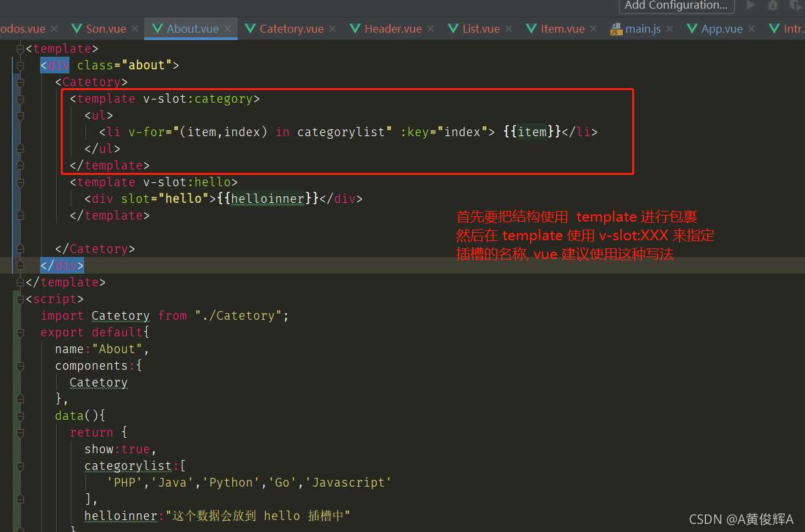
Task: Place cursor on class="about" attribute
Action: click(125, 65)
